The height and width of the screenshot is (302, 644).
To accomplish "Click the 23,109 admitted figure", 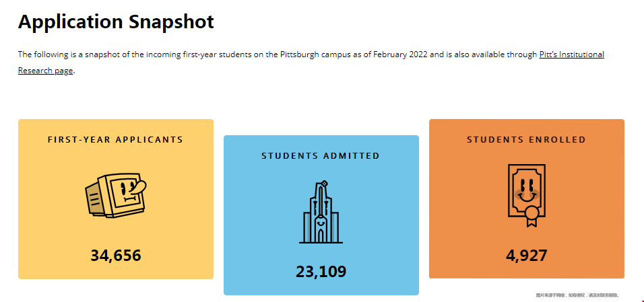I will (x=321, y=272).
